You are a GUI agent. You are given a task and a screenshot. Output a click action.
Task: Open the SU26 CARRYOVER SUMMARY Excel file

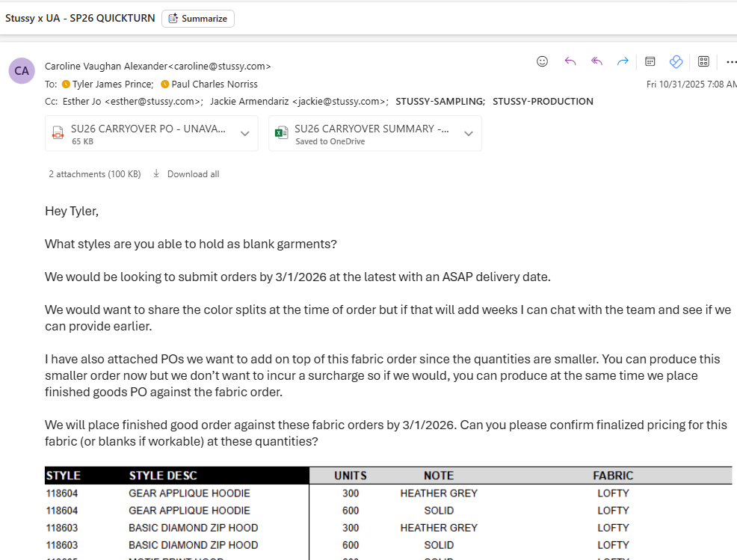pos(363,134)
